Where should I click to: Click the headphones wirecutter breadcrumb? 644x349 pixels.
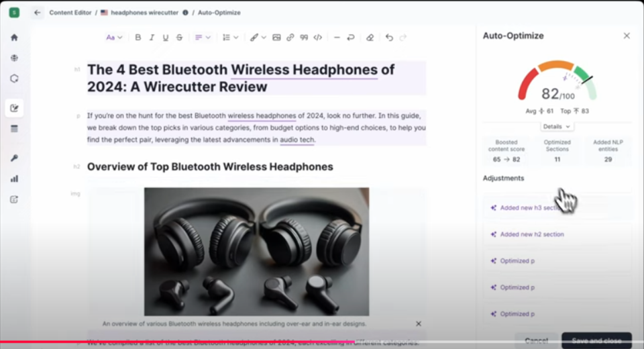pos(145,13)
